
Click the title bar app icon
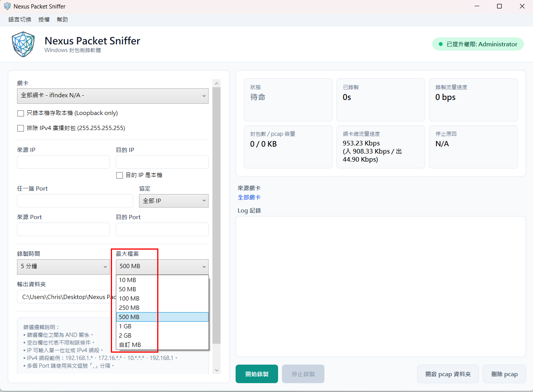coord(7,6)
